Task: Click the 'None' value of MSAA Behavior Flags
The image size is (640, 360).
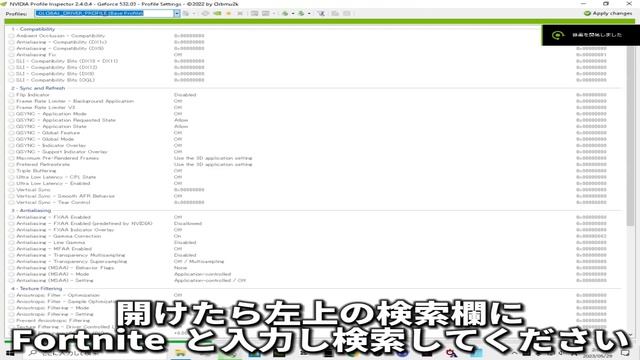Action: tap(180, 268)
